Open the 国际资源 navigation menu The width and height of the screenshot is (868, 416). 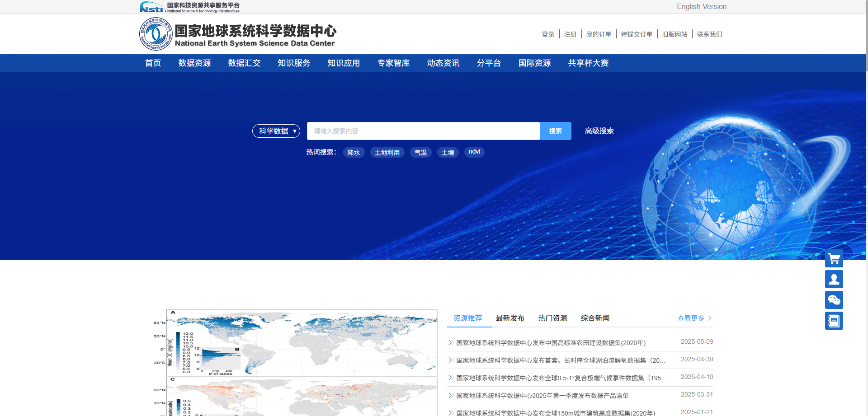click(x=535, y=63)
